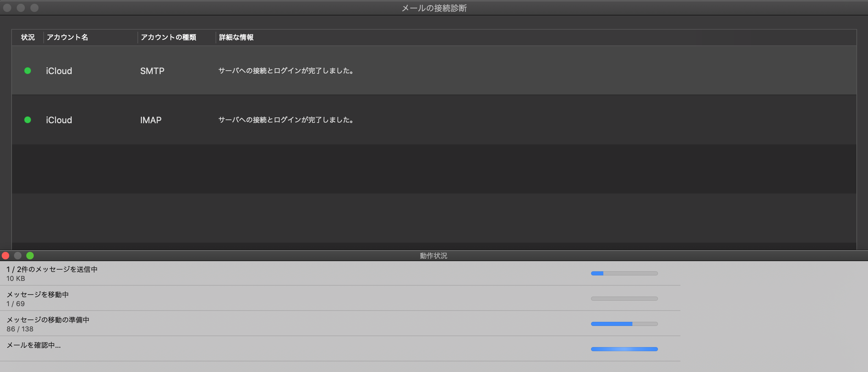
Task: Close the 動作状況 activity window
Action: (x=5, y=256)
